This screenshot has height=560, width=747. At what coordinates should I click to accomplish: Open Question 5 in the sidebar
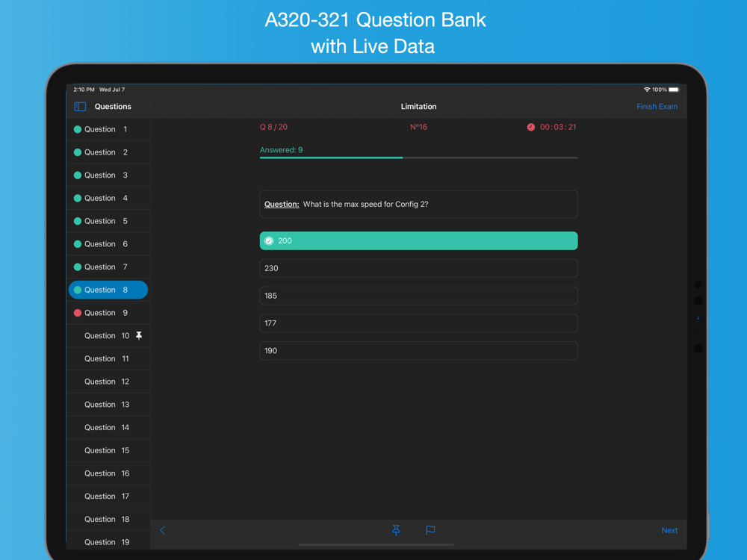(108, 221)
